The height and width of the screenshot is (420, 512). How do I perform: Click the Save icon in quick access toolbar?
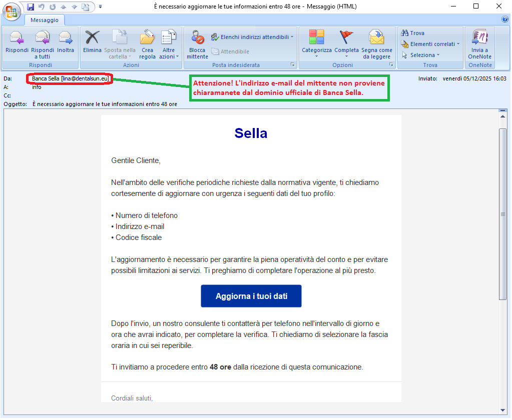tap(31, 7)
